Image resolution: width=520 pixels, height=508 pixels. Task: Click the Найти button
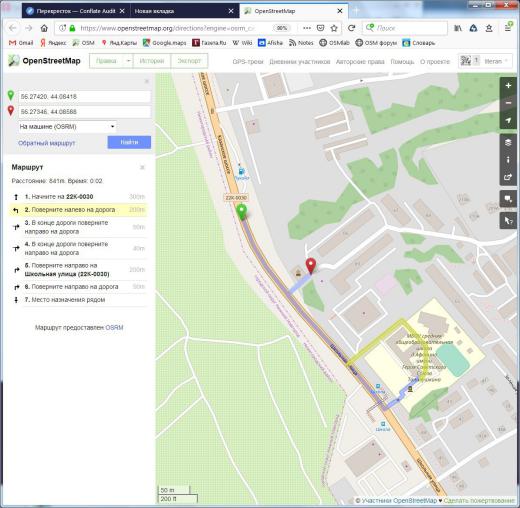click(129, 142)
